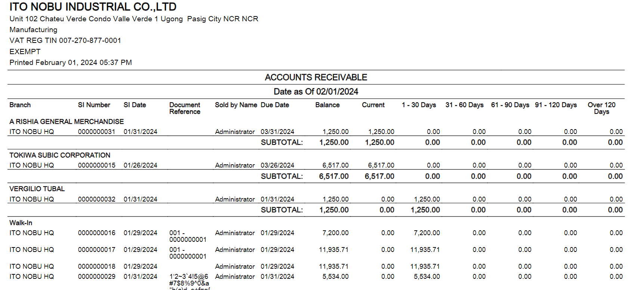Click the SUBTOTAL label under Vergilio Tubal
The width and height of the screenshot is (644, 290).
coord(282,210)
